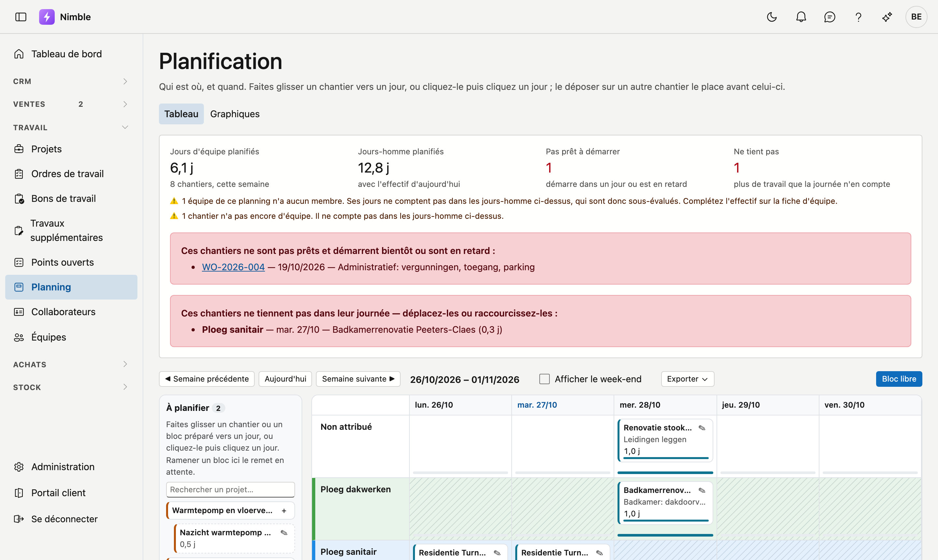This screenshot has height=560, width=938.
Task: Open Points ouverts page
Action: [71, 262]
